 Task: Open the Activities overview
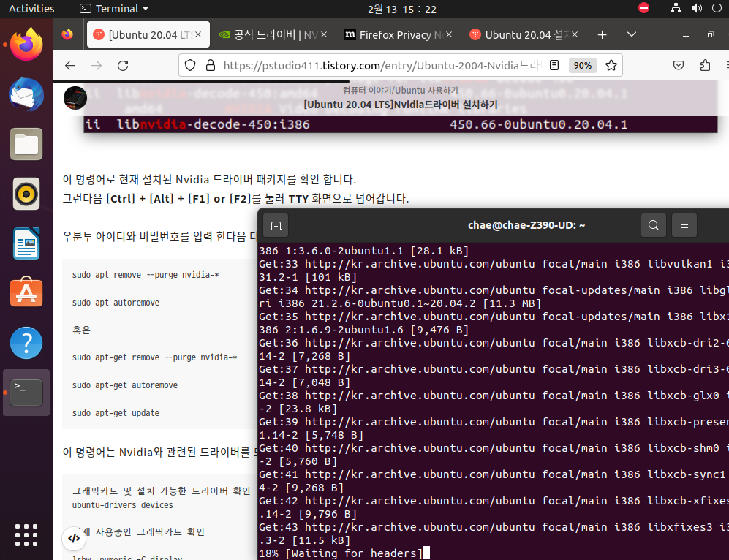pyautogui.click(x=31, y=8)
